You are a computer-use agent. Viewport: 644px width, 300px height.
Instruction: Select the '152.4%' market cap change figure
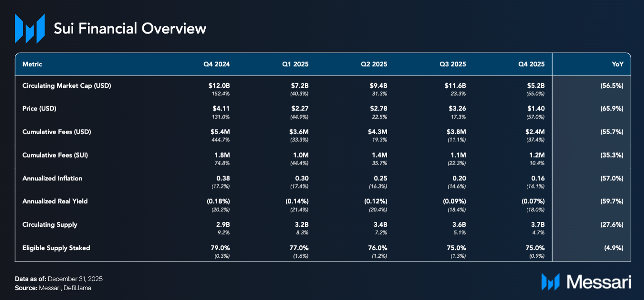(221, 93)
